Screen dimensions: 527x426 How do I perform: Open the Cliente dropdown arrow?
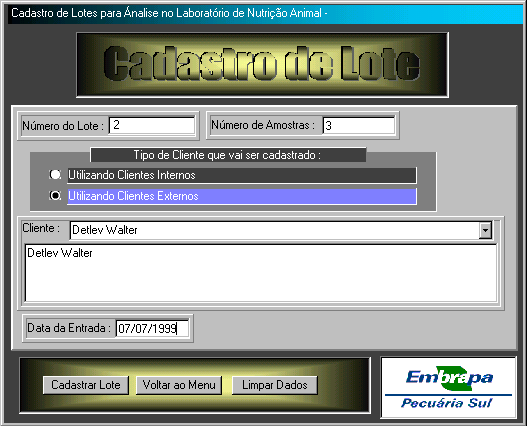point(485,230)
